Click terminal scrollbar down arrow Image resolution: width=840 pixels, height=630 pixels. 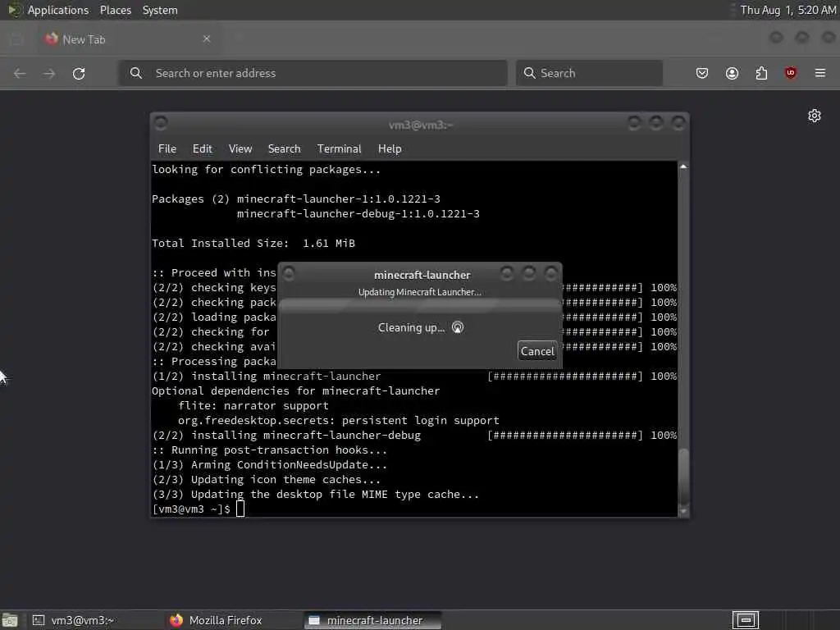pos(683,512)
